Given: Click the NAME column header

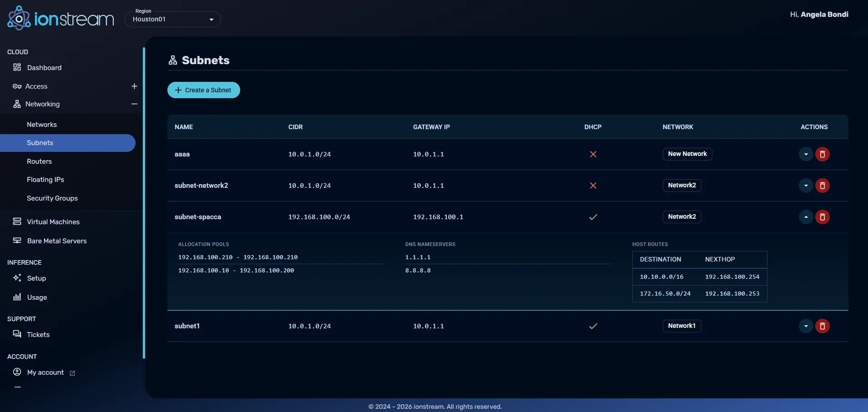Looking at the screenshot, I should (184, 127).
